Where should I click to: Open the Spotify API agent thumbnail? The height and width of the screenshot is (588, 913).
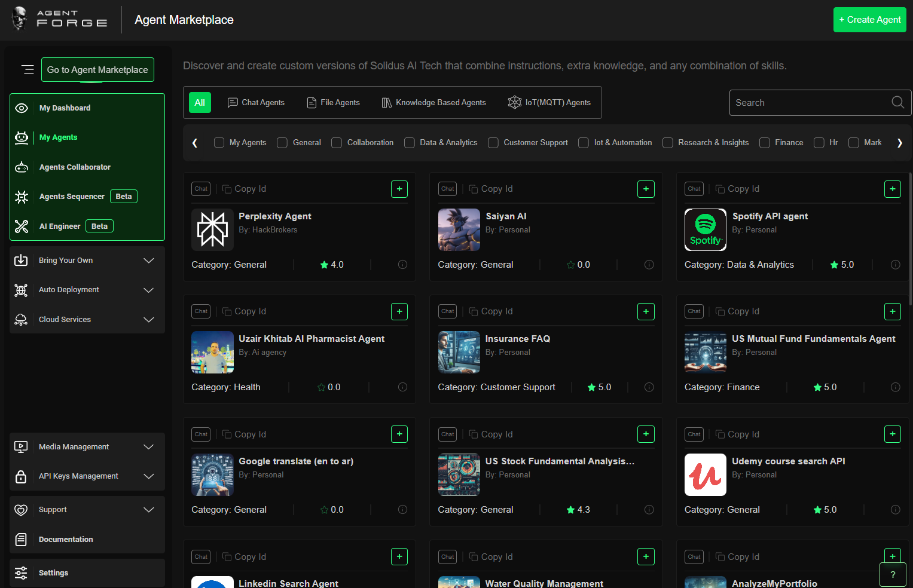pos(706,229)
